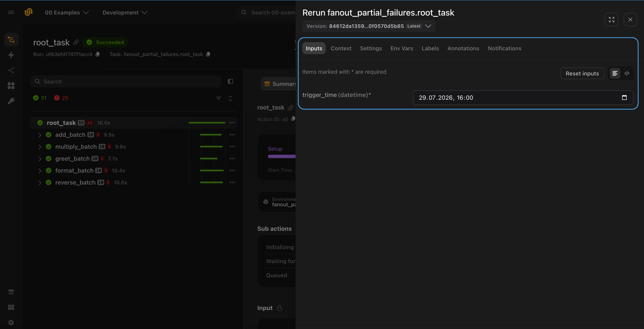Screen dimensions: 644x329
Task: Open more options for multiply_batch row
Action: [x=232, y=147]
